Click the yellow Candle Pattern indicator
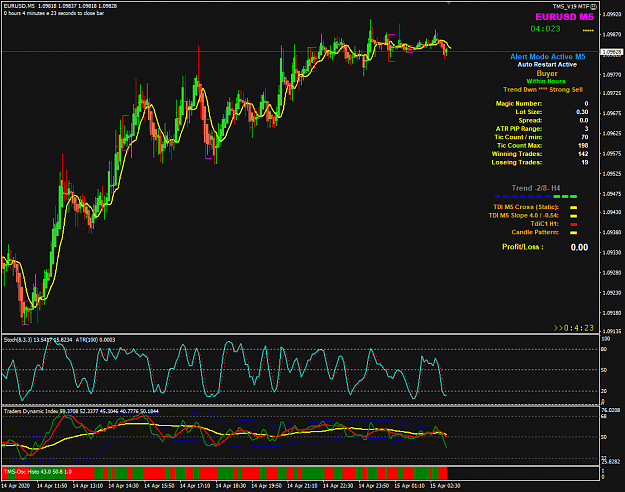This screenshot has width=625, height=492. [574, 232]
